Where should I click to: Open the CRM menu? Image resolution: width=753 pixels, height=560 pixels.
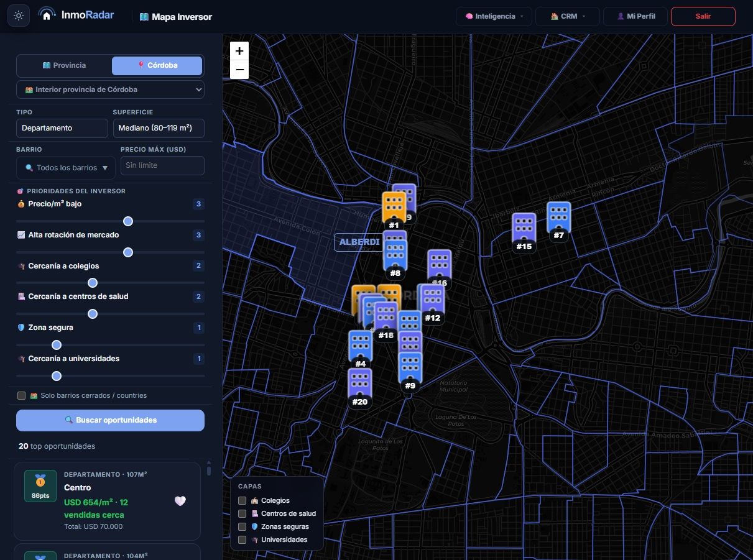tap(567, 16)
